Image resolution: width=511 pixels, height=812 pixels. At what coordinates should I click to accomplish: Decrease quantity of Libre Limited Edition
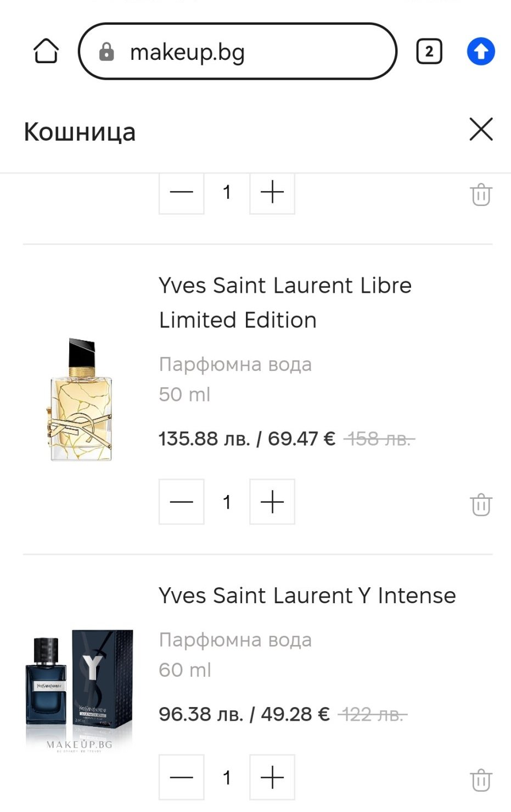point(182,502)
